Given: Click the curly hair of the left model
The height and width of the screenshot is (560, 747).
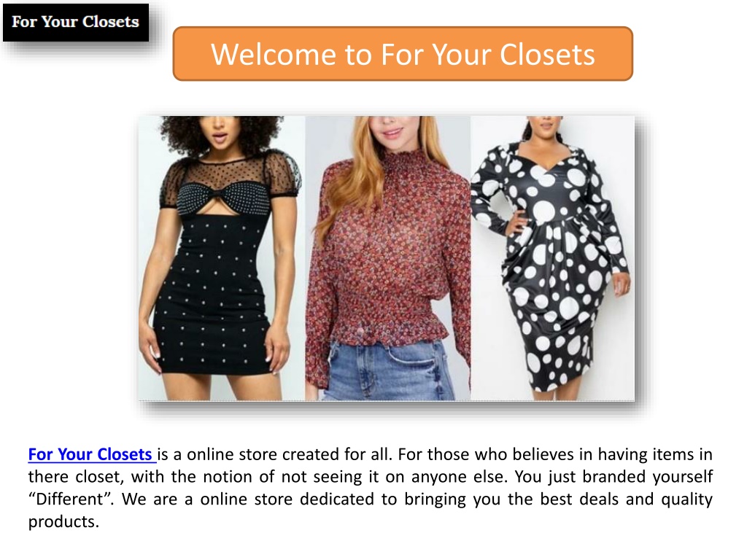Looking at the screenshot, I should [219, 131].
